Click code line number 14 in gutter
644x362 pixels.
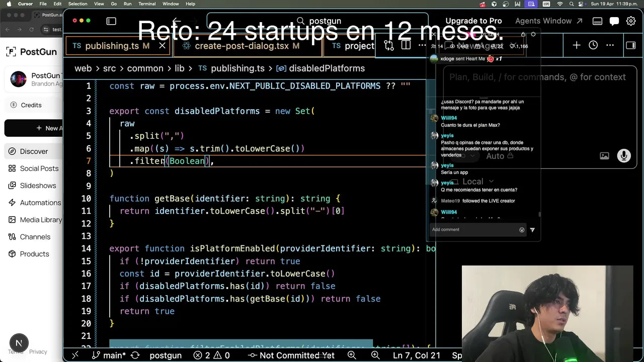click(x=86, y=248)
